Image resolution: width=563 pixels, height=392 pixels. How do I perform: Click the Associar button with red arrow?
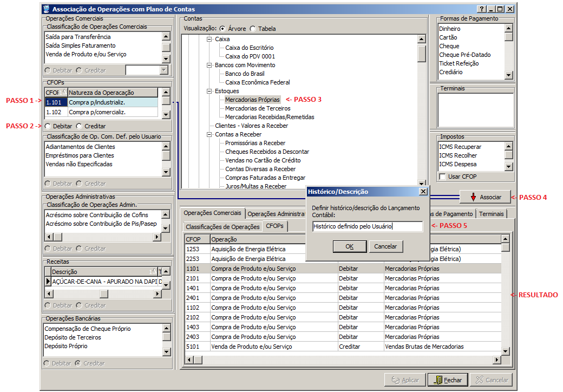(x=485, y=197)
